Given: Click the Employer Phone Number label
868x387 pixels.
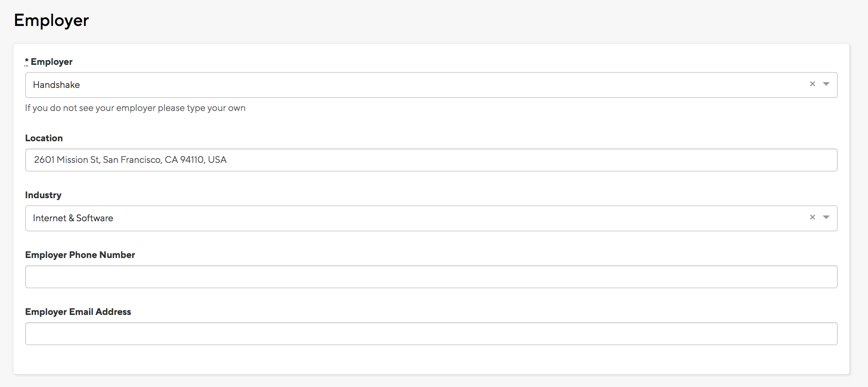Looking at the screenshot, I should coord(80,255).
